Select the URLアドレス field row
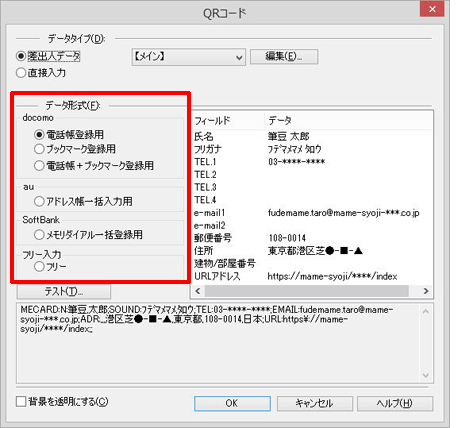 tap(312, 276)
